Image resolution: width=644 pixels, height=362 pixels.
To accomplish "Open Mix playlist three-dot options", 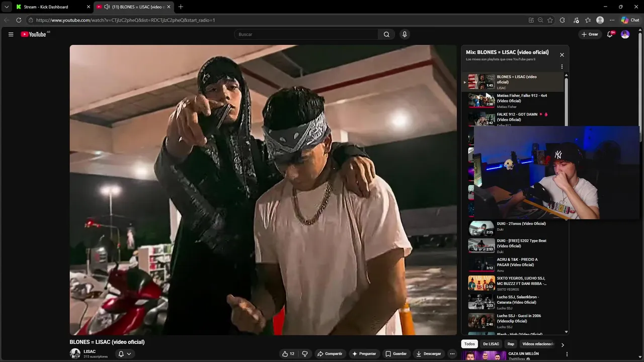I will (562, 66).
